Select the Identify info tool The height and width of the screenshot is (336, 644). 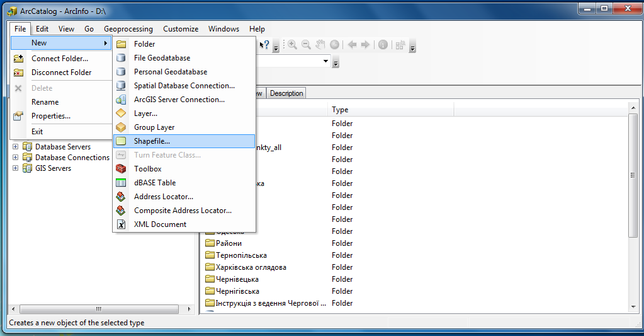click(383, 44)
